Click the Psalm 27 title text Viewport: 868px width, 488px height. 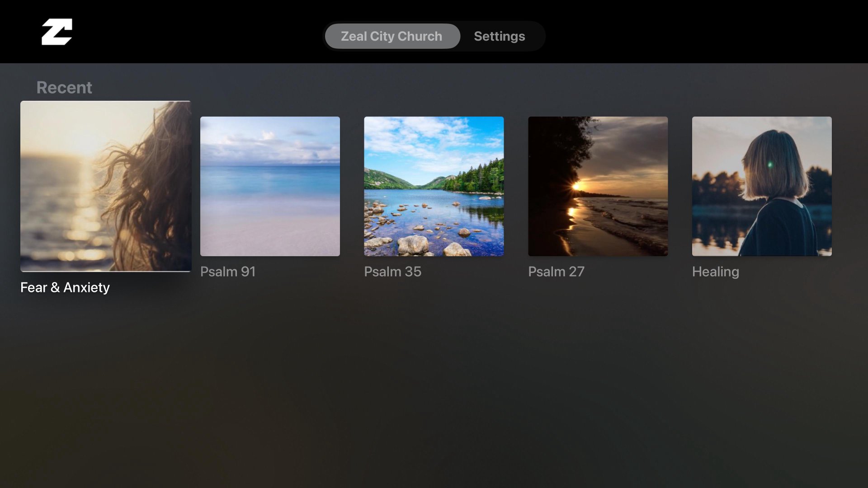pyautogui.click(x=556, y=272)
